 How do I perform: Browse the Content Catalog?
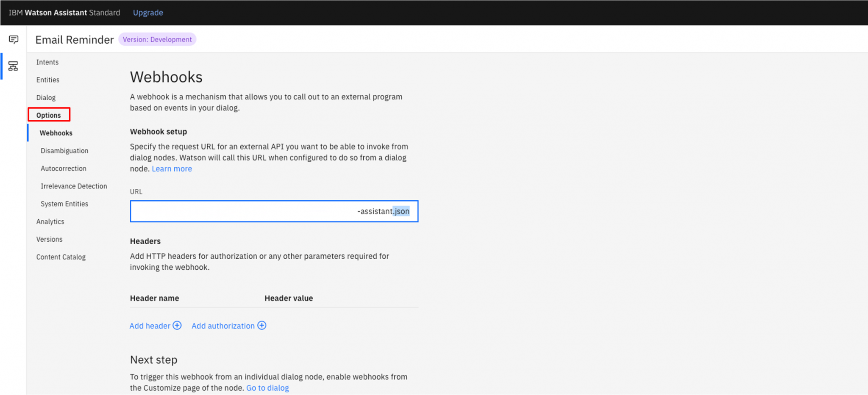[61, 257]
